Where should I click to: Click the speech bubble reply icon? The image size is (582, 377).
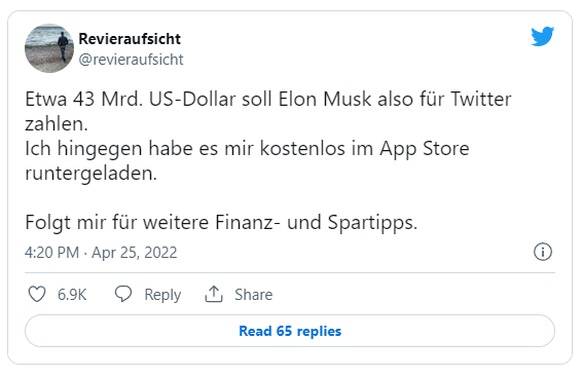click(x=123, y=294)
